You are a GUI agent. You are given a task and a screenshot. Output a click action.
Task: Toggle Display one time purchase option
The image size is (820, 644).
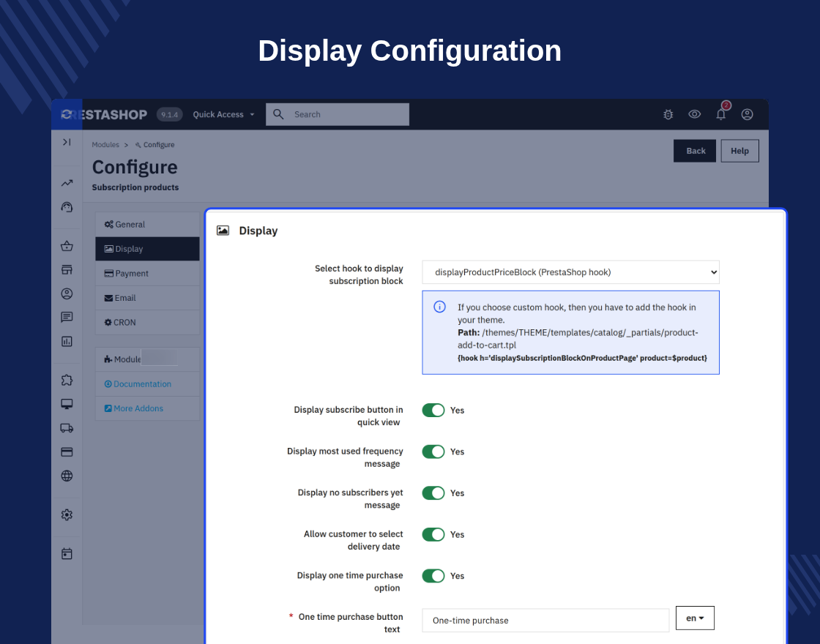pyautogui.click(x=433, y=575)
